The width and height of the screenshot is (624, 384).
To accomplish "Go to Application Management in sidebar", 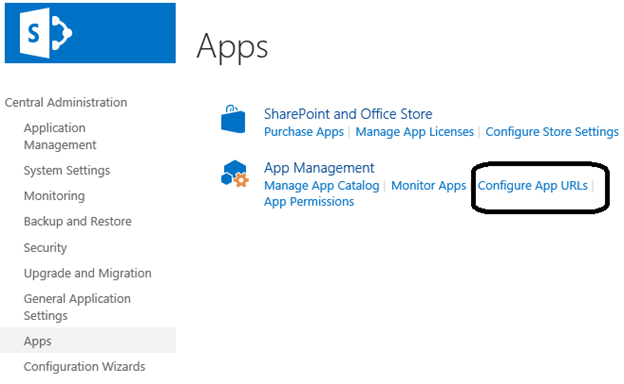I will 60,136.
